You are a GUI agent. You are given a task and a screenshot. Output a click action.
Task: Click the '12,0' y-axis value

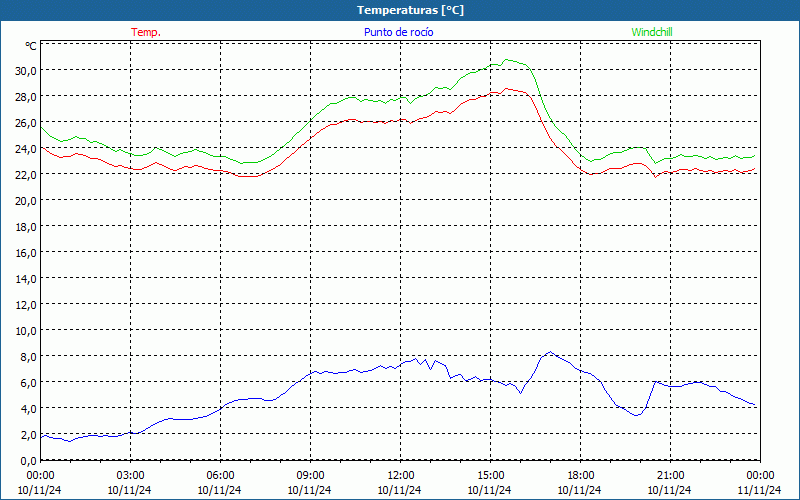tap(26, 305)
